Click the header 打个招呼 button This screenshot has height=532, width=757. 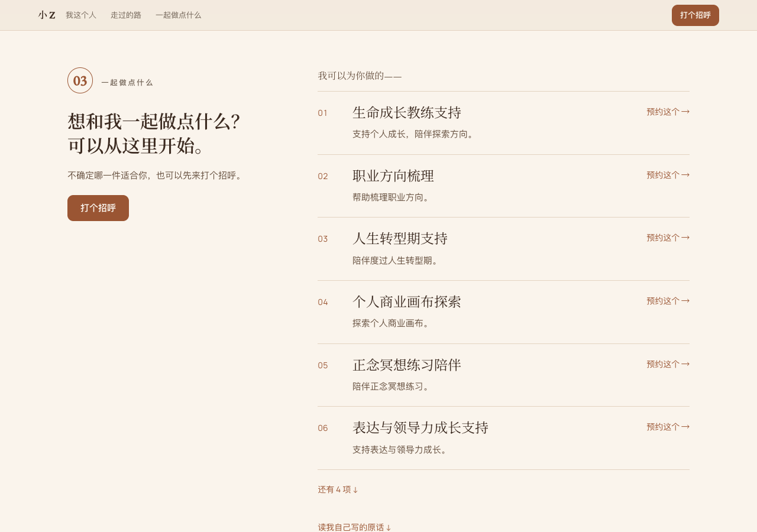pos(695,15)
